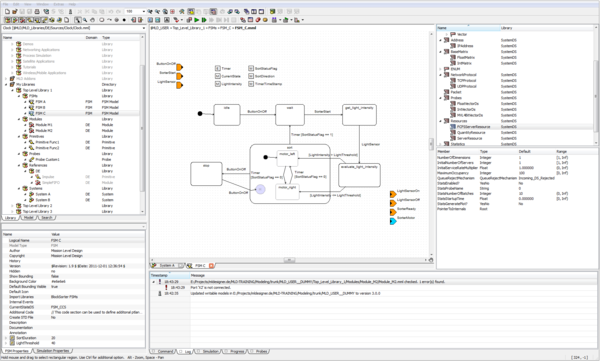This screenshot has width=600, height=361.
Task: Start simulation with green play icon
Action: tap(196, 20)
